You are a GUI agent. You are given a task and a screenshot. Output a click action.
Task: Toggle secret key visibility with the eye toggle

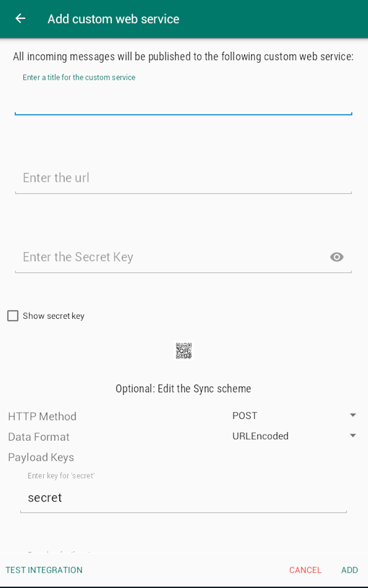337,257
